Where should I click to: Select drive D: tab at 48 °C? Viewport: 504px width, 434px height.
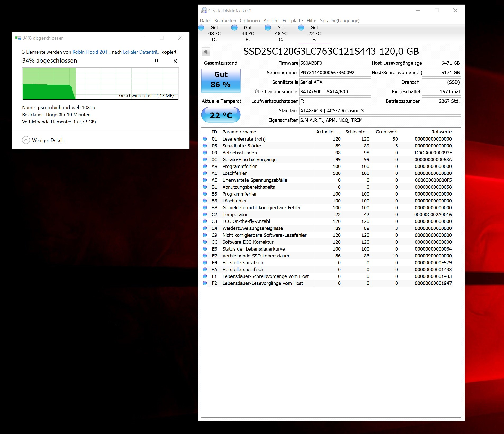(x=215, y=34)
